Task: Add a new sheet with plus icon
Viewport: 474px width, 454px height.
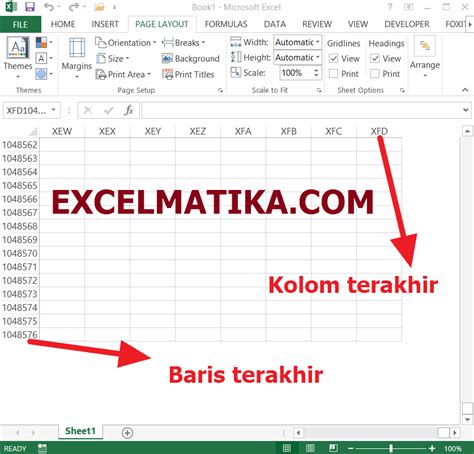Action: pos(127,433)
